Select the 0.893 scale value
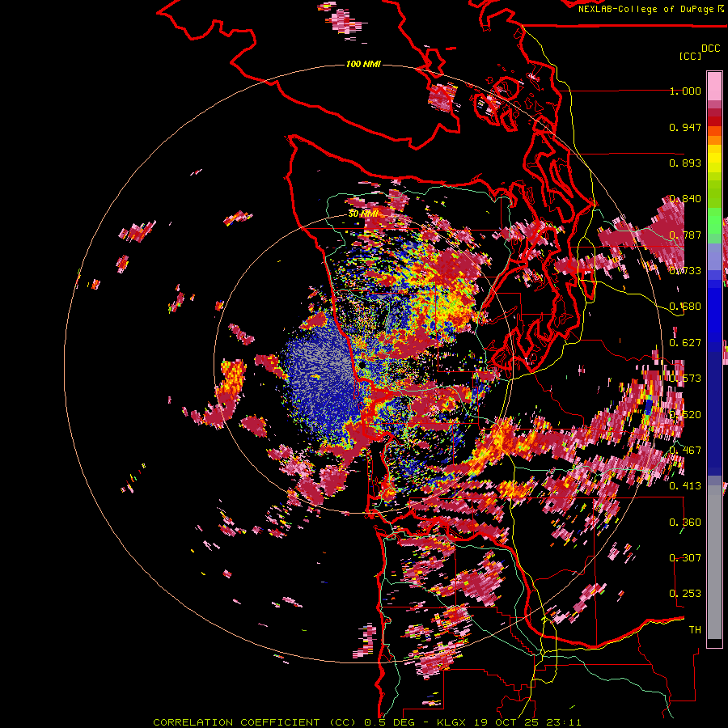Image resolution: width=728 pixels, height=728 pixels. pyautogui.click(x=685, y=163)
